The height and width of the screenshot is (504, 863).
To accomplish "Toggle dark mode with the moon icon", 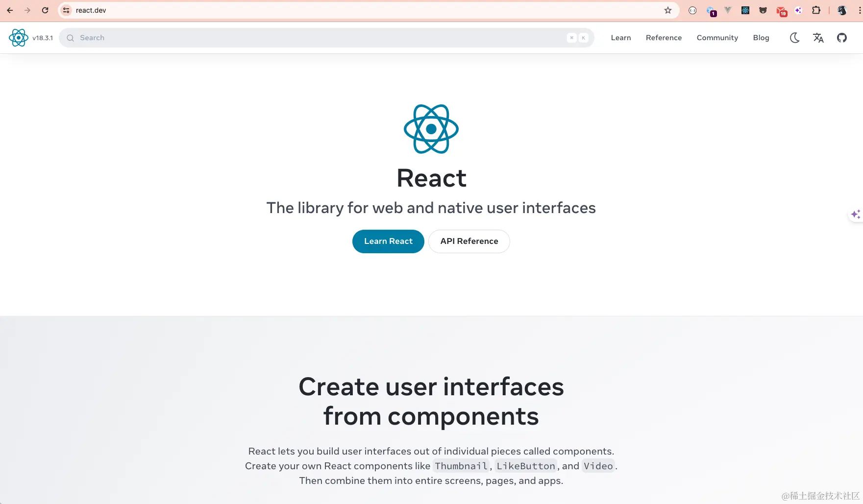I will (795, 38).
